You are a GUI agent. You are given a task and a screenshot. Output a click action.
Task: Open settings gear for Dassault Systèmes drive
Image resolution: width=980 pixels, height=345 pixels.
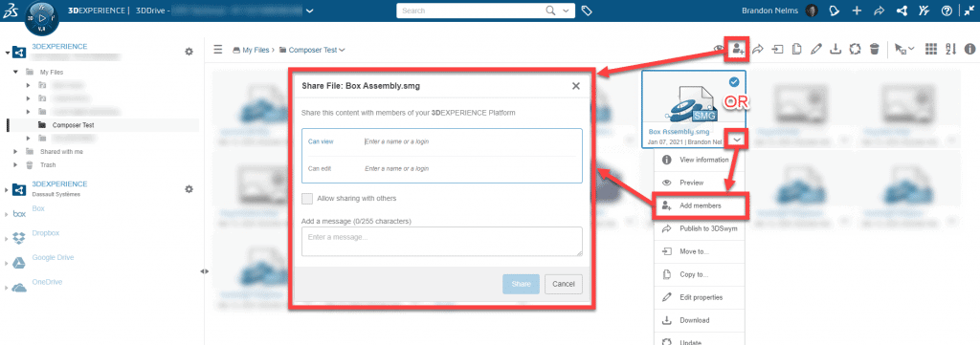[189, 189]
